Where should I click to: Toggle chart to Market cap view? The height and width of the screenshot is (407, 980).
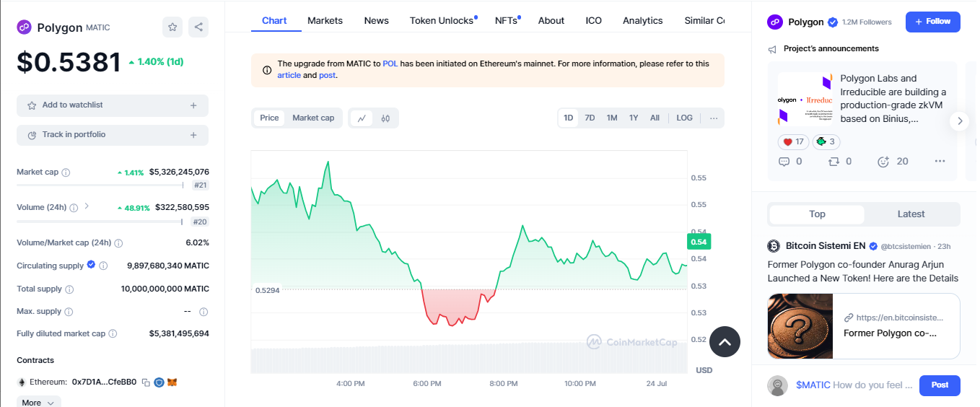[x=313, y=118]
